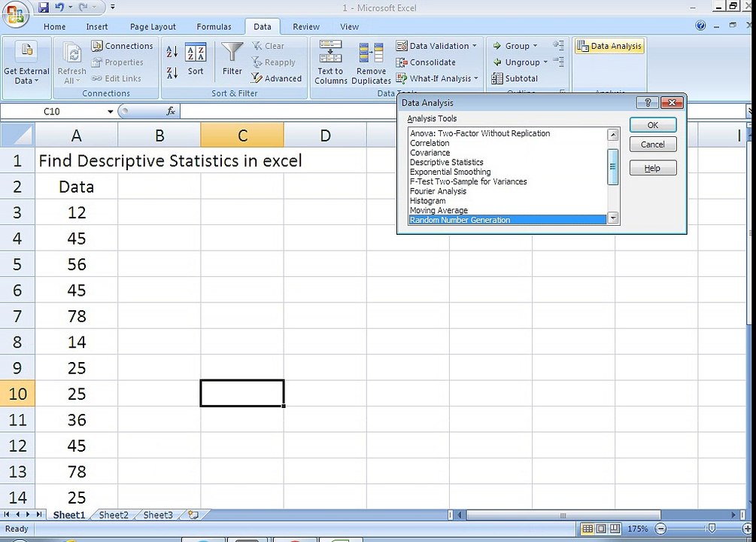
Task: Open Data Validation dropdown arrow
Action: pos(475,46)
